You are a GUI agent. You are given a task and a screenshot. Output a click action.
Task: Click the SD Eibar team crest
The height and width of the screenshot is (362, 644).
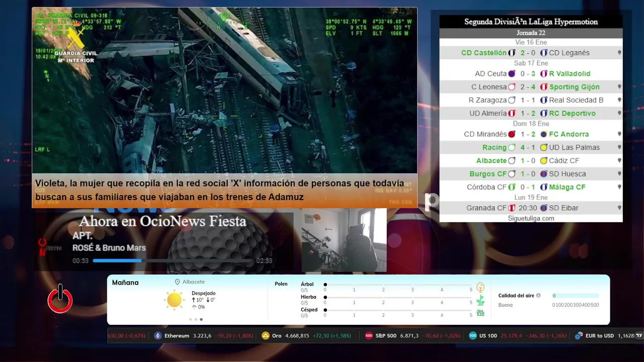[x=544, y=208]
